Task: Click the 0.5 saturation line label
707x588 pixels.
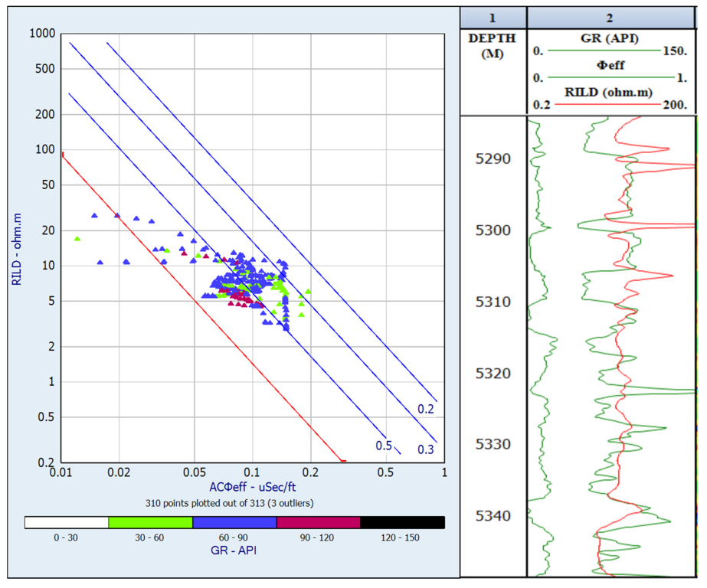Action: click(x=384, y=446)
